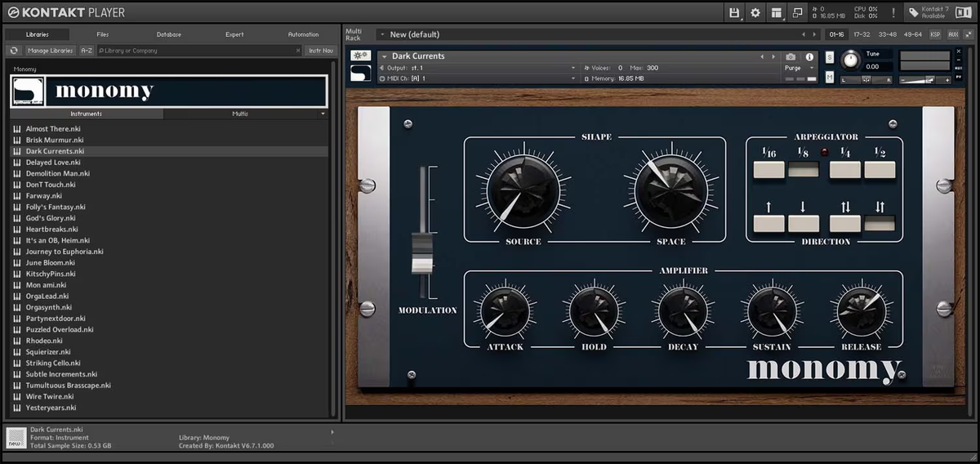Clear the library search field X

click(298, 51)
